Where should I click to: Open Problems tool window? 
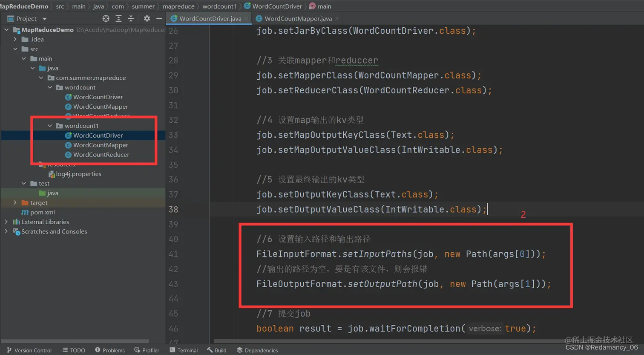click(x=110, y=350)
